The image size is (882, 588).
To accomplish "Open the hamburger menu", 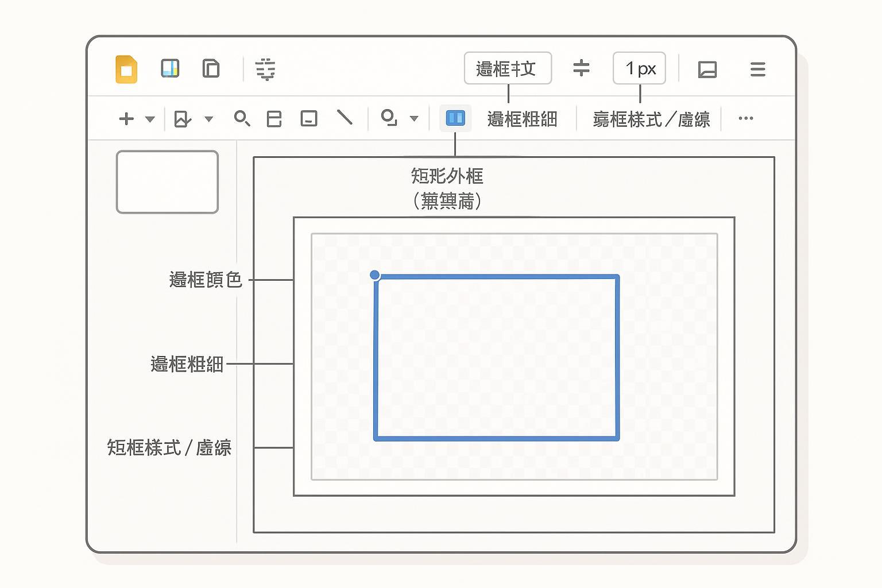I will click(757, 69).
